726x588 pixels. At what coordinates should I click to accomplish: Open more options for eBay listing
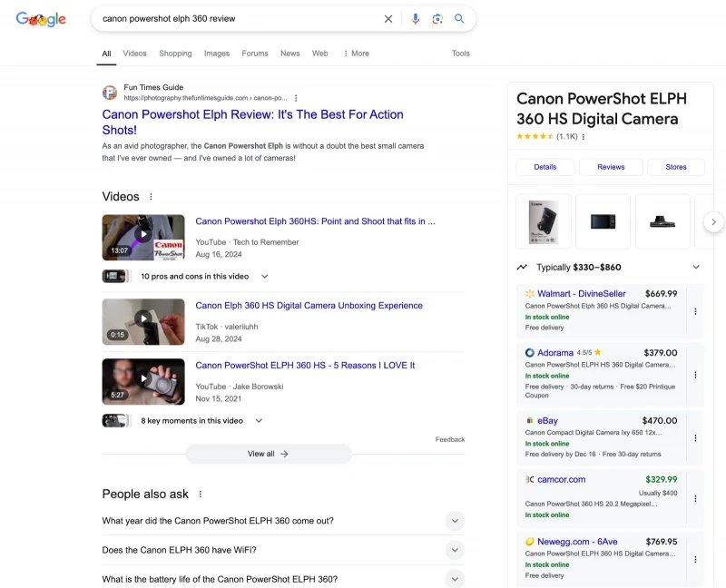[x=695, y=438]
